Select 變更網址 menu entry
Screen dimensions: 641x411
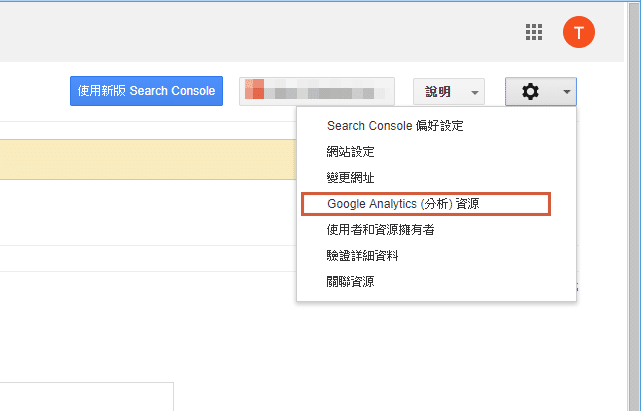point(437,177)
